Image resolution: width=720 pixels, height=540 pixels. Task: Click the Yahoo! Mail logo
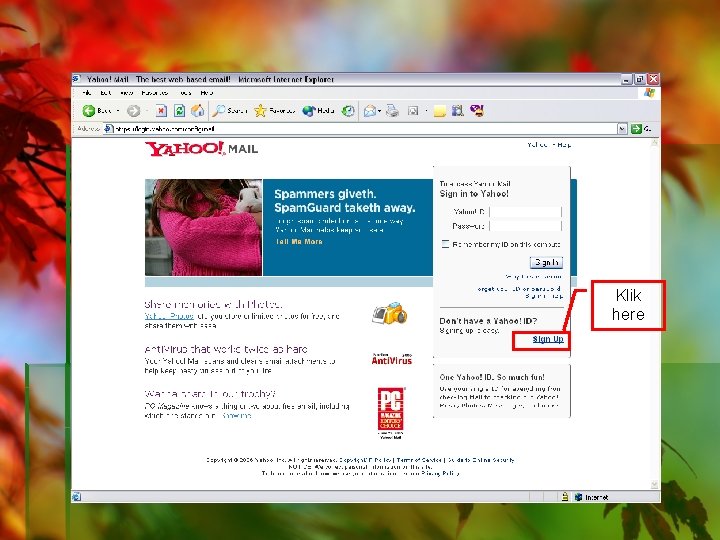(x=202, y=149)
